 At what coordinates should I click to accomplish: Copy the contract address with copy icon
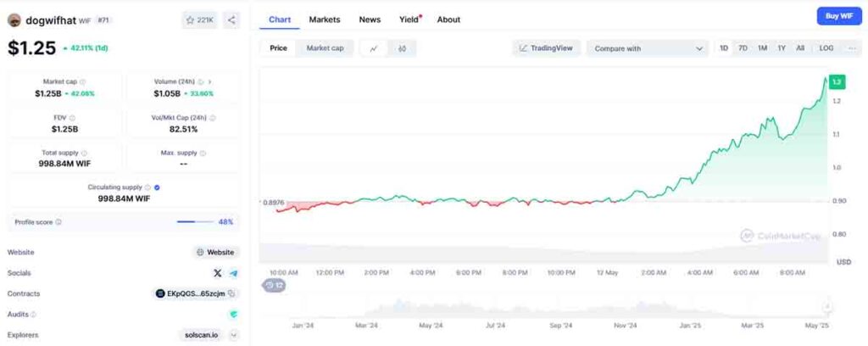[x=231, y=294]
